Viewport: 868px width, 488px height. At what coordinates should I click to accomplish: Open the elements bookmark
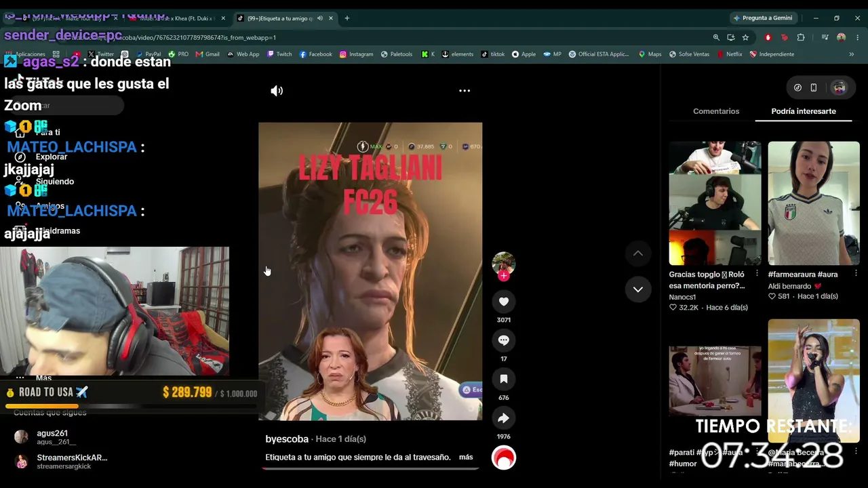point(458,54)
